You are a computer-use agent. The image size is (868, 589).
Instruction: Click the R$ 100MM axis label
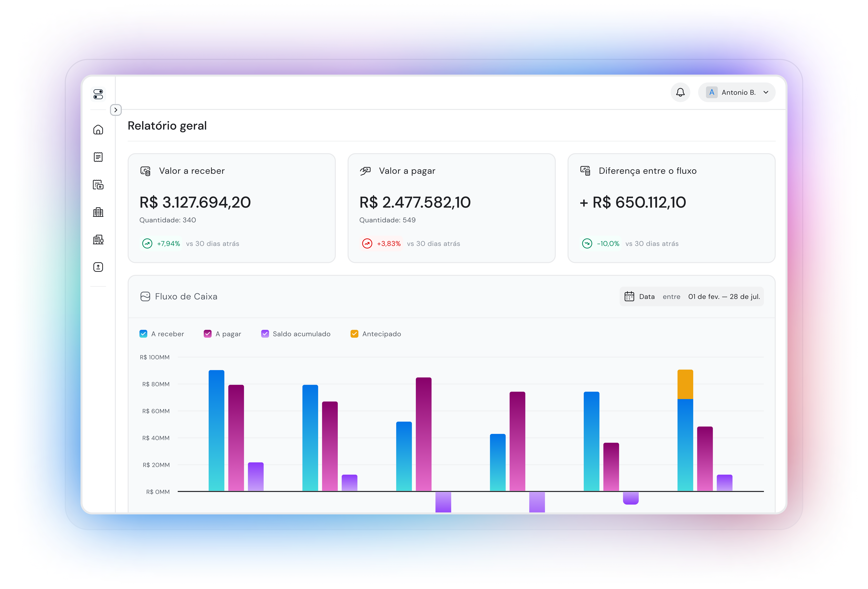155,357
